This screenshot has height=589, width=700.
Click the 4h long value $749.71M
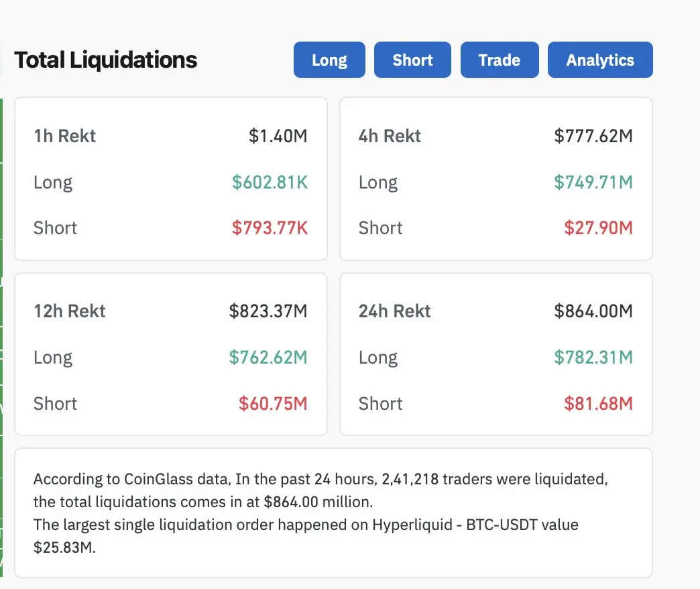click(593, 182)
